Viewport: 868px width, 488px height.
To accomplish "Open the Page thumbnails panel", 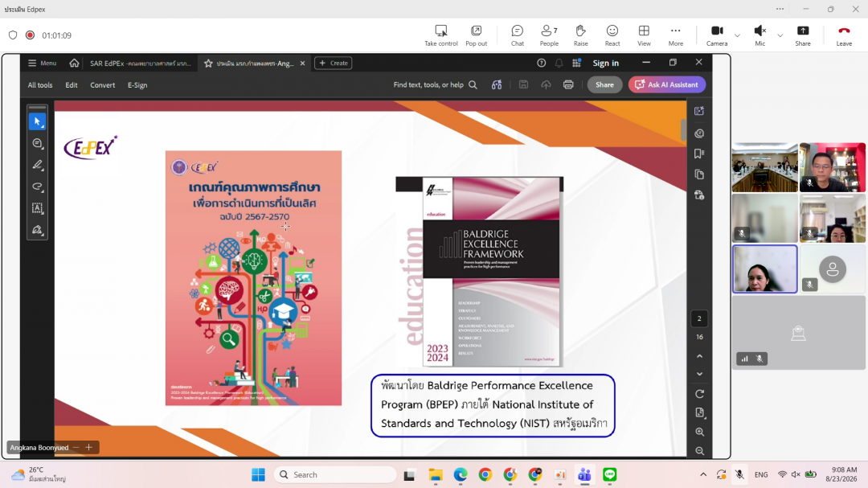I will click(699, 174).
